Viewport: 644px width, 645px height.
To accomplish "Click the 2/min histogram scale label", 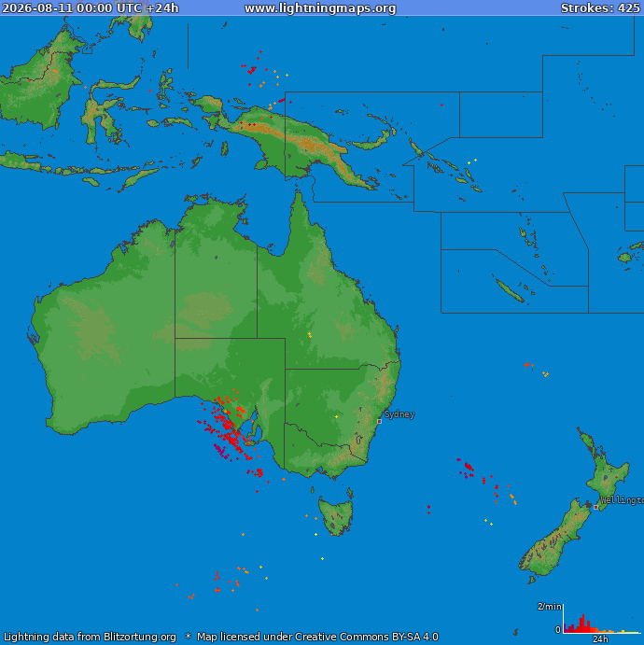I will [549, 607].
